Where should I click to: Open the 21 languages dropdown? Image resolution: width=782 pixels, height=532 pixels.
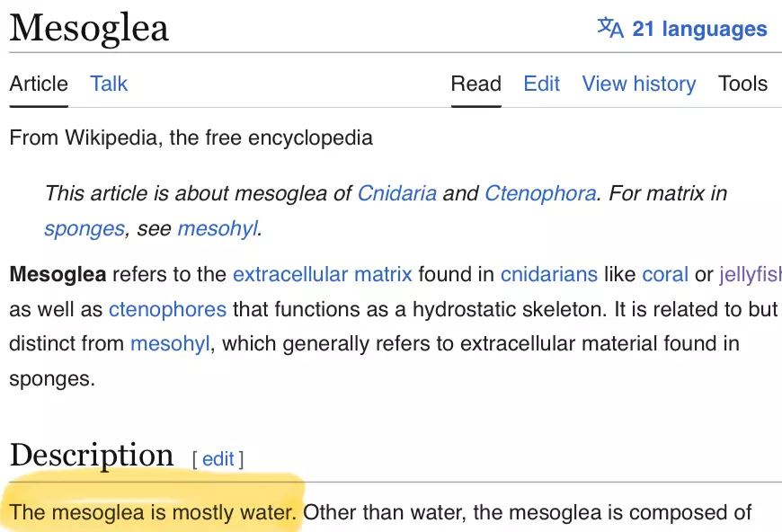pos(699,29)
